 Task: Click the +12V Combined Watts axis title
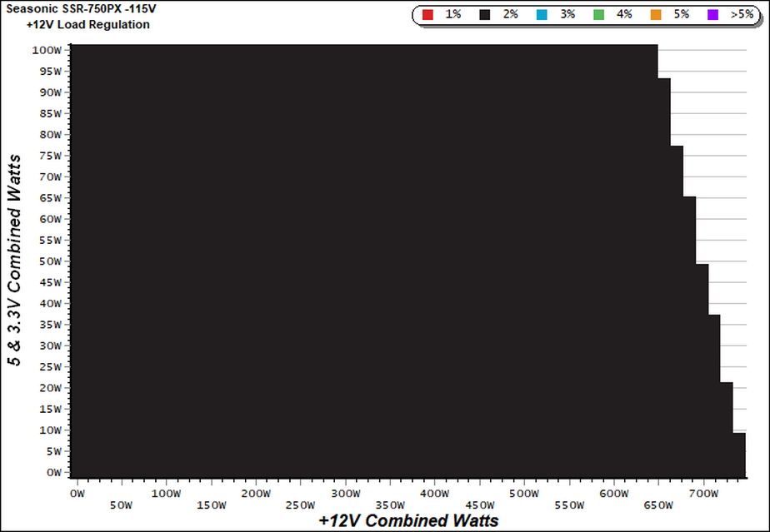tap(408, 520)
